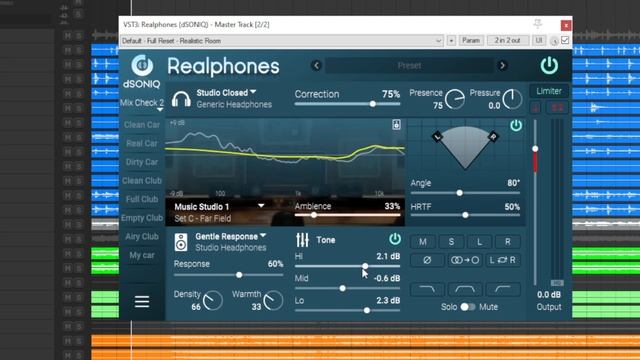The image size is (640, 360).
Task: Click the Correction slider handle
Action: [373, 104]
